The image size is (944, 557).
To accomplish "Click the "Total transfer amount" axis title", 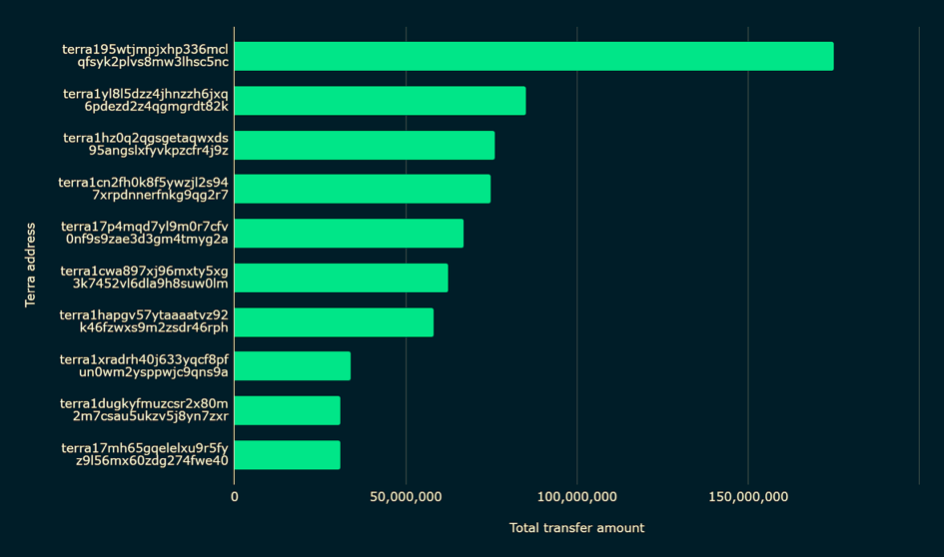I will [x=576, y=528].
